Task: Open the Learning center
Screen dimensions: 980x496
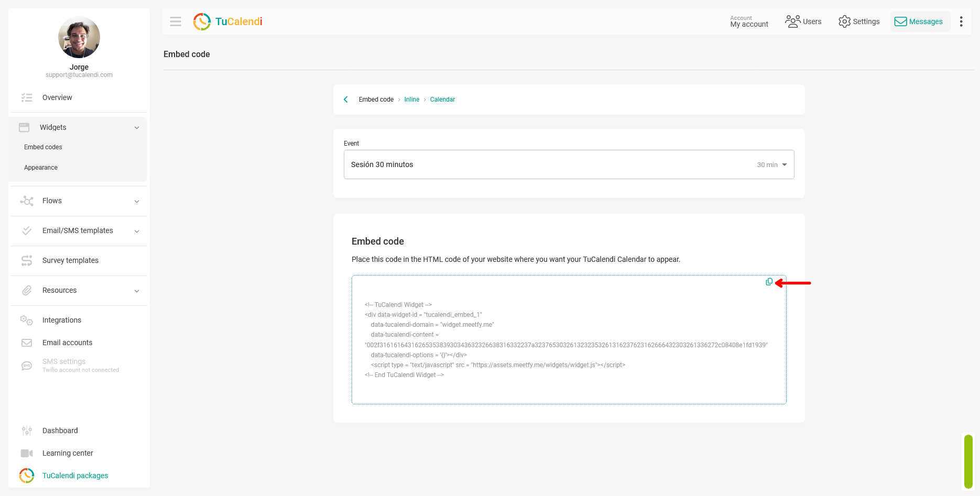Action: pyautogui.click(x=68, y=453)
